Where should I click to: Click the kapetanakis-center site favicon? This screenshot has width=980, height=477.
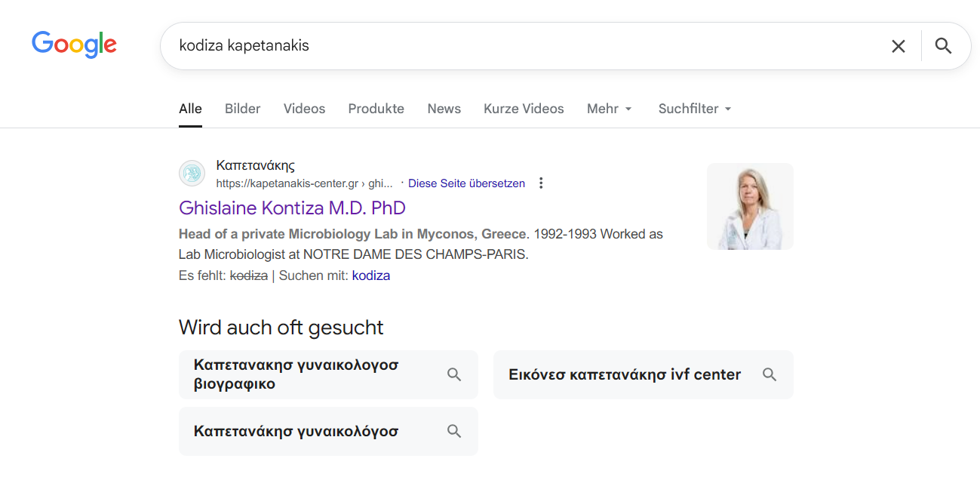[x=192, y=174]
